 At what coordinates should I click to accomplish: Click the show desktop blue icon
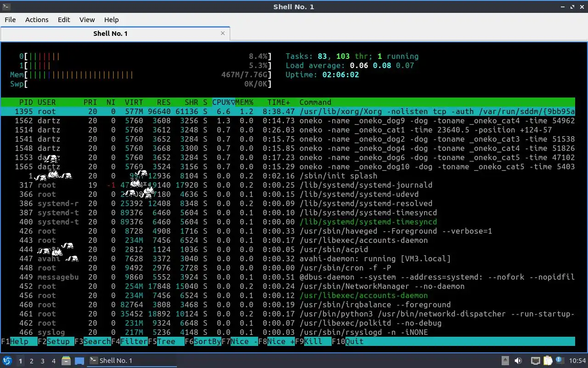pos(79,361)
